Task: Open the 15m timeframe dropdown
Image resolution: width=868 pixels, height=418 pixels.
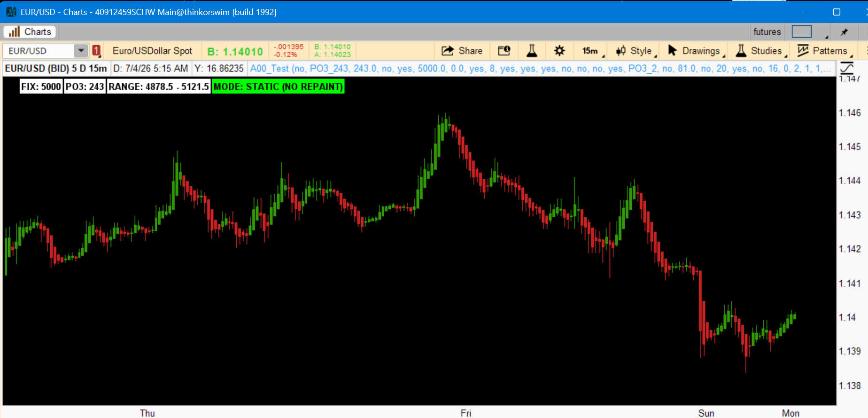Action: pyautogui.click(x=593, y=51)
